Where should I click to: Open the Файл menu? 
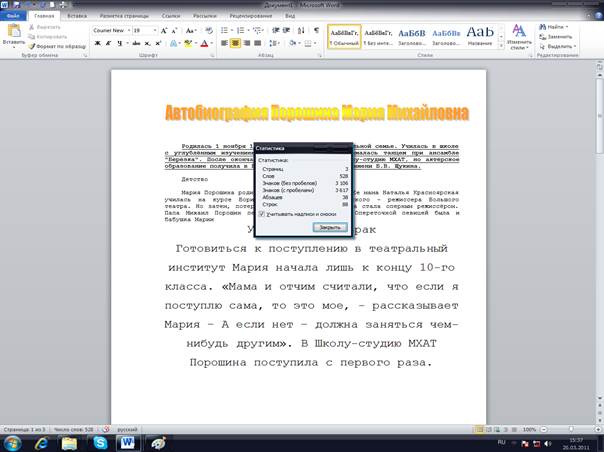tap(13, 17)
